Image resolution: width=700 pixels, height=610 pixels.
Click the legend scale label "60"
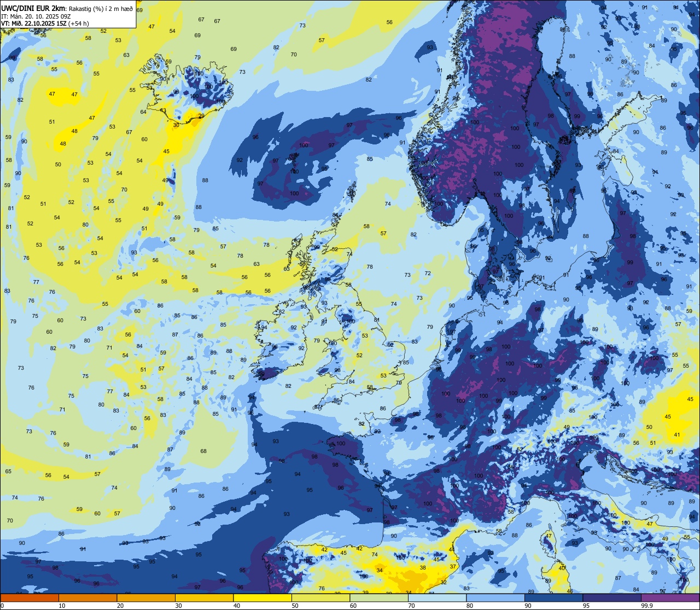[x=353, y=606]
